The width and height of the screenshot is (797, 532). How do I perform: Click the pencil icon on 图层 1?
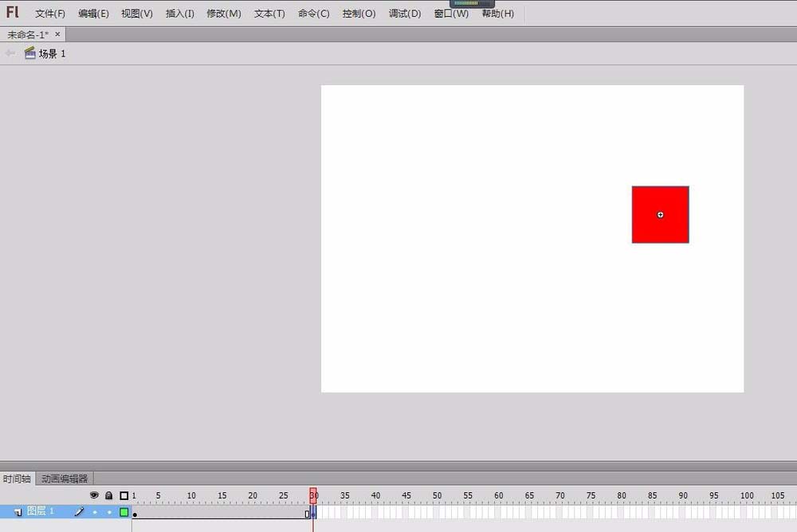[x=79, y=511]
